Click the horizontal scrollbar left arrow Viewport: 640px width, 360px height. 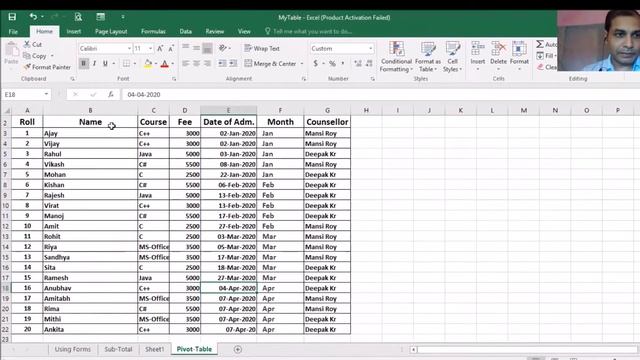click(x=413, y=349)
